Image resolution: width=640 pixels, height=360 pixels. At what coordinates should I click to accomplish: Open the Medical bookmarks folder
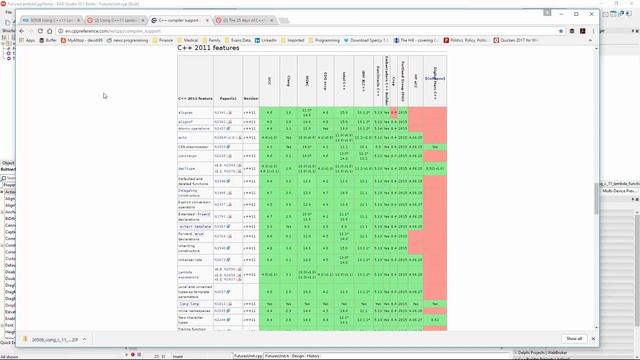click(187, 40)
